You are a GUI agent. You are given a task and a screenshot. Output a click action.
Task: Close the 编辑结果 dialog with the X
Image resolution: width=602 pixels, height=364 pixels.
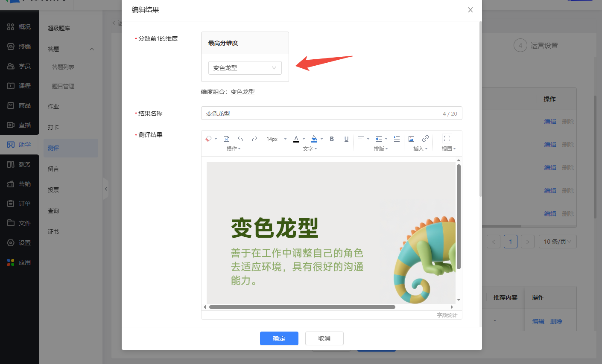point(470,10)
